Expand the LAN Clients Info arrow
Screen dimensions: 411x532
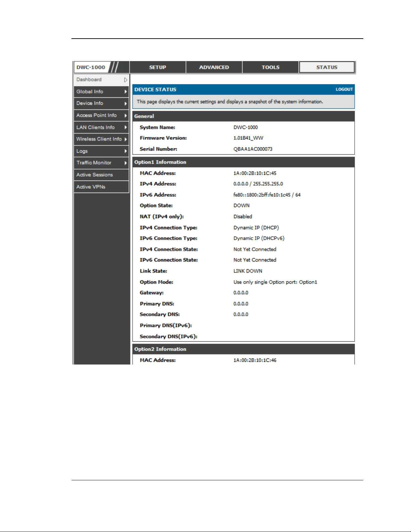[126, 127]
